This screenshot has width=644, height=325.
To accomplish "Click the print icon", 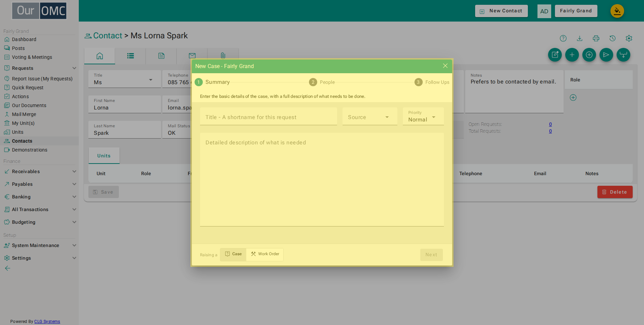I will click(596, 38).
